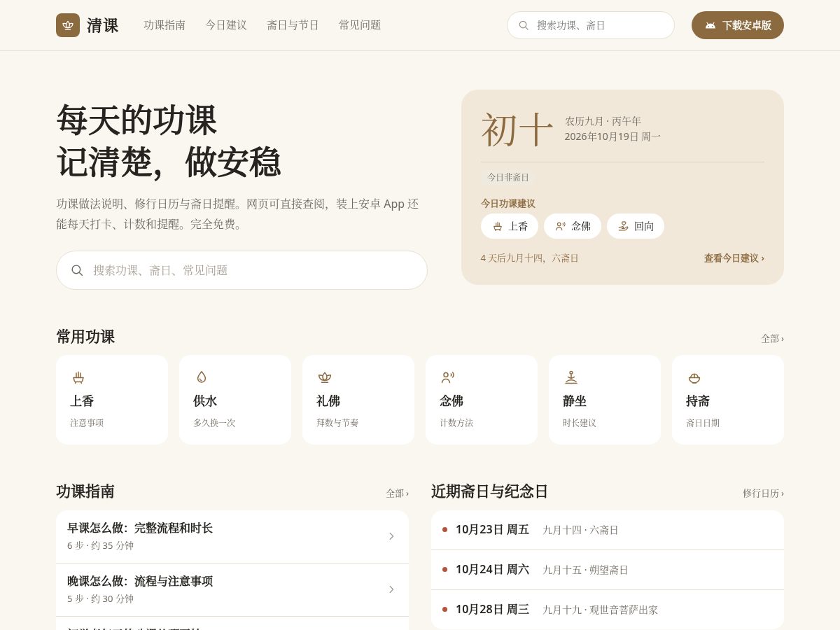Viewport: 840px width, 630px height.
Task: Open the 念佛 card title
Action: coord(451,401)
